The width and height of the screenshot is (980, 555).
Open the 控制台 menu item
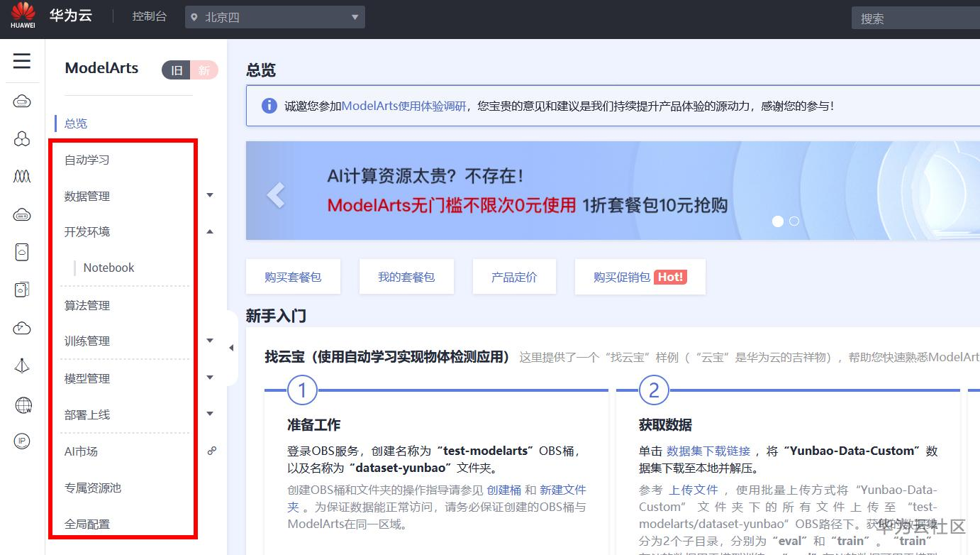(x=150, y=17)
